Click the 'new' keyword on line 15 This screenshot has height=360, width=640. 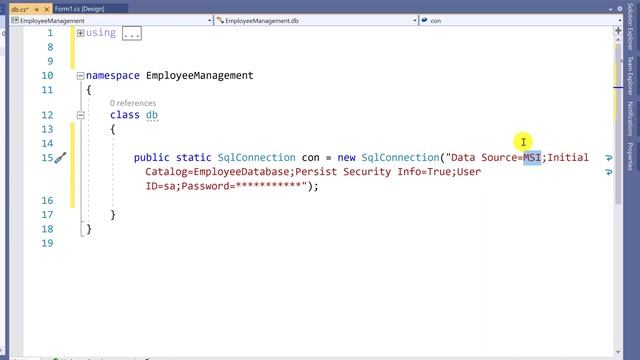[x=346, y=158]
